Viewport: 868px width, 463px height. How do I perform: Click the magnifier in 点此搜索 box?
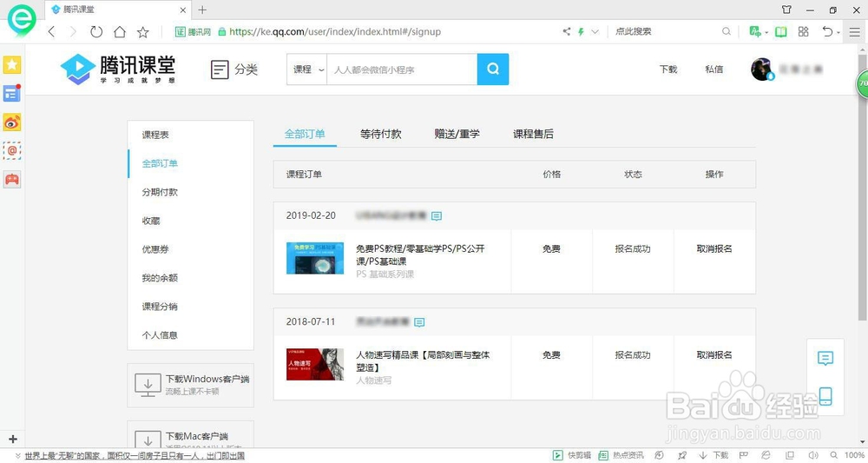point(727,31)
